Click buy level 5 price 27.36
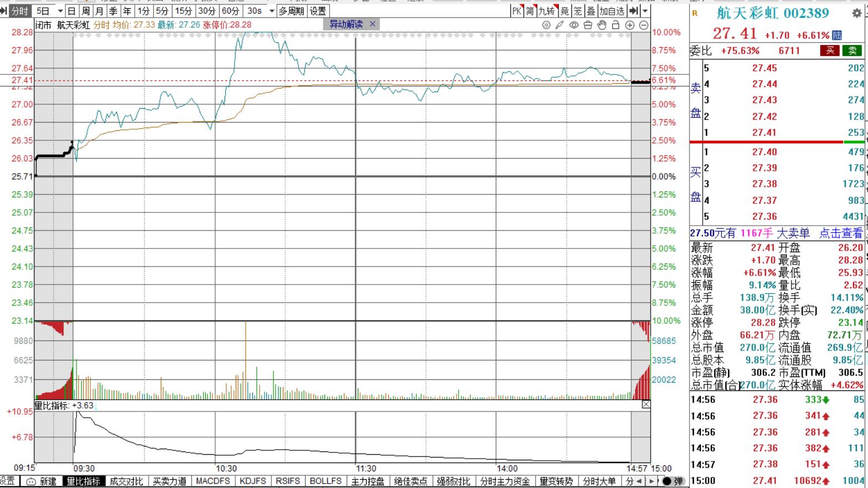This screenshot has height=488, width=868. click(x=764, y=217)
